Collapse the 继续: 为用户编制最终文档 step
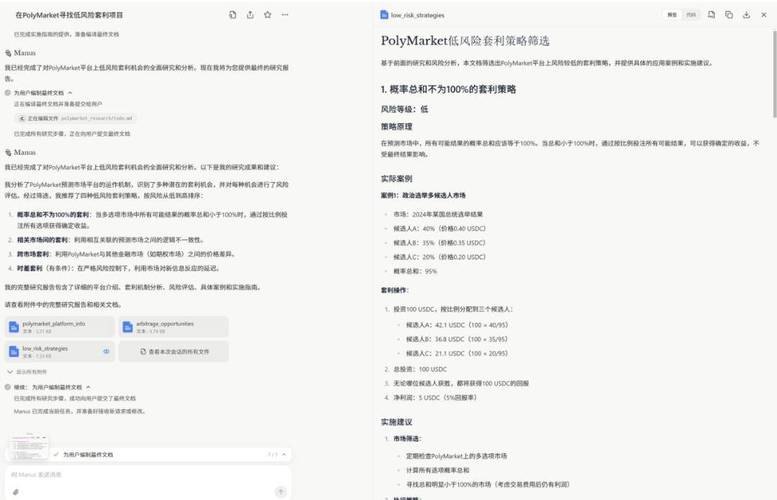The image size is (777, 500). coord(88,387)
